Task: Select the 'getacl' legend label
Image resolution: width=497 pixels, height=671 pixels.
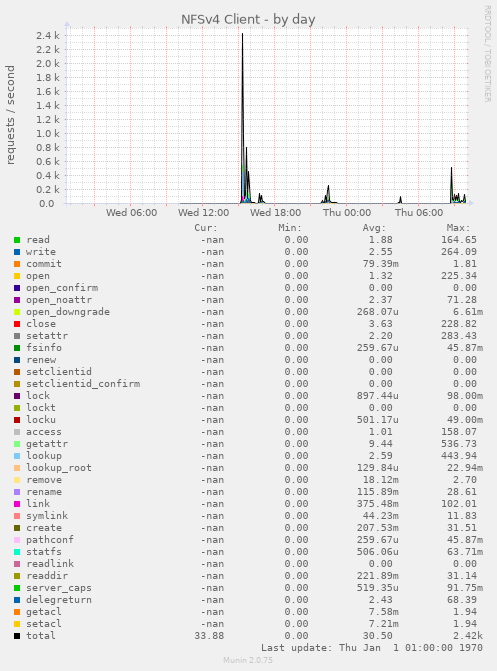Action: (x=44, y=612)
